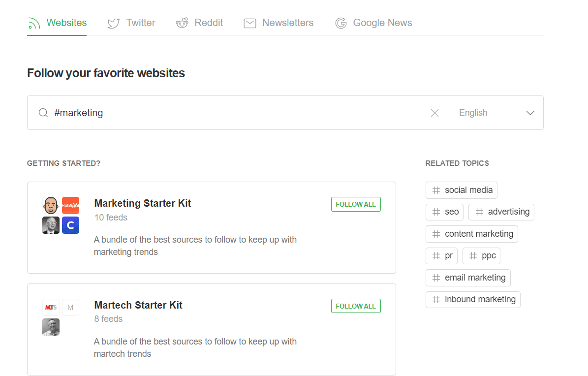This screenshot has width=588, height=376.
Task: Click inside the #marketing search field
Action: pos(197,112)
